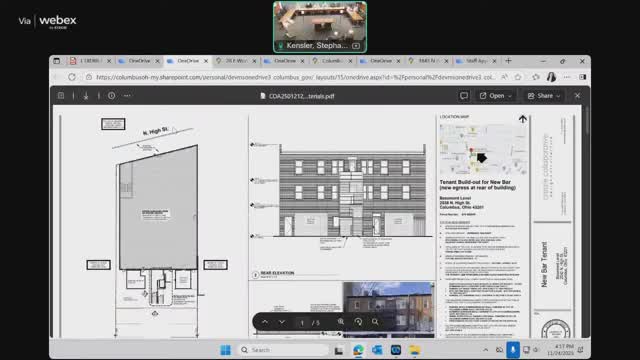This screenshot has width=640, height=360.
Task: Click microphone indicator in system tray
Action: click(x=513, y=350)
